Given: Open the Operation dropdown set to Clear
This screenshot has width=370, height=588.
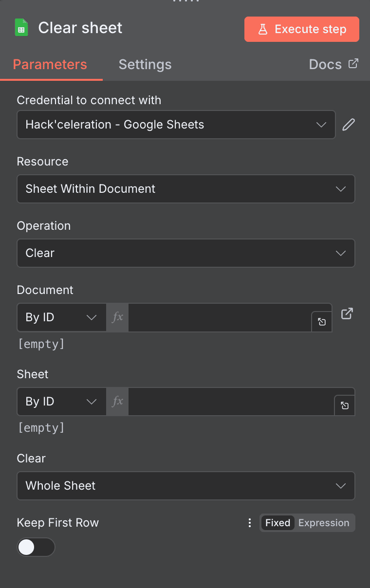Looking at the screenshot, I should [186, 253].
